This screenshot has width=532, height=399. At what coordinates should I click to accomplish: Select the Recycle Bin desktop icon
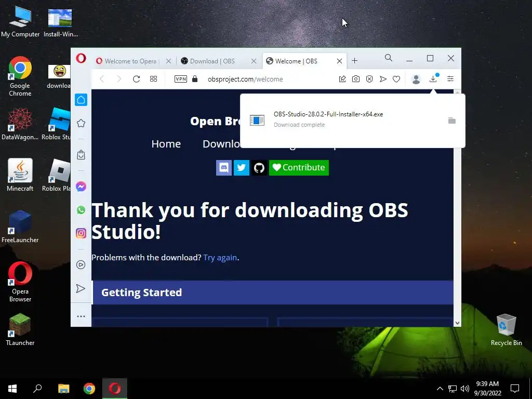506,329
